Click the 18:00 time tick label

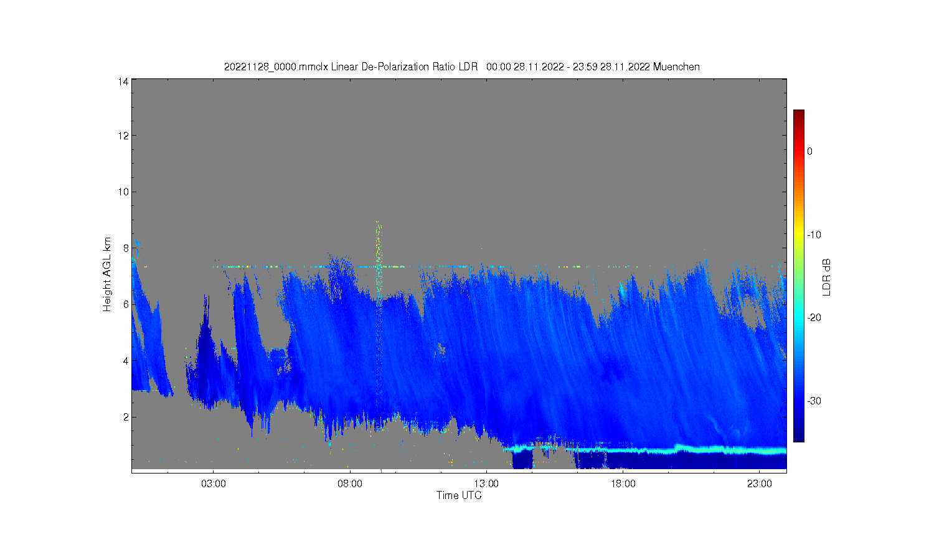point(623,483)
